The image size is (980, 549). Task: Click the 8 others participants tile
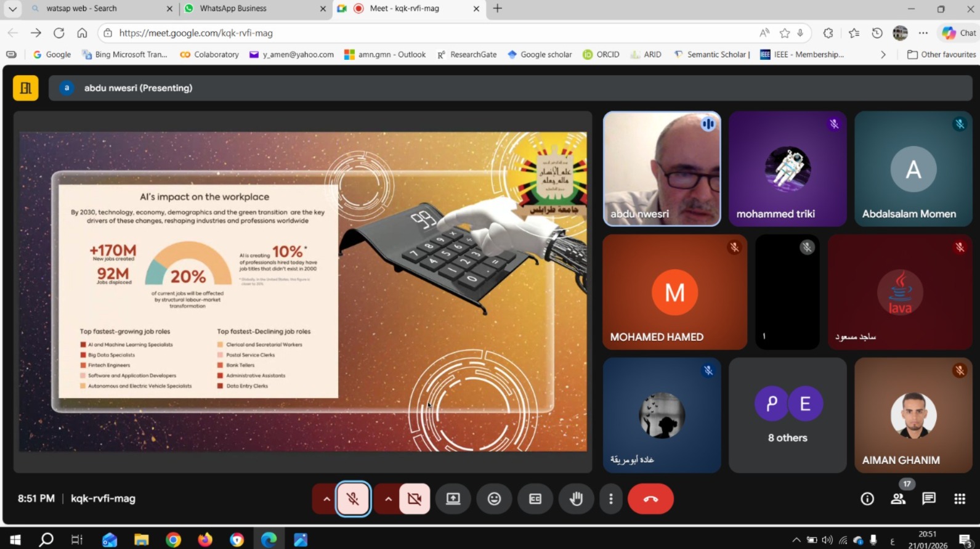point(787,415)
